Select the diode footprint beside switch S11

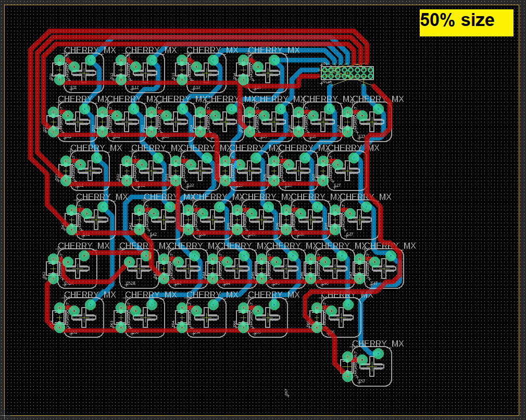pos(58,70)
